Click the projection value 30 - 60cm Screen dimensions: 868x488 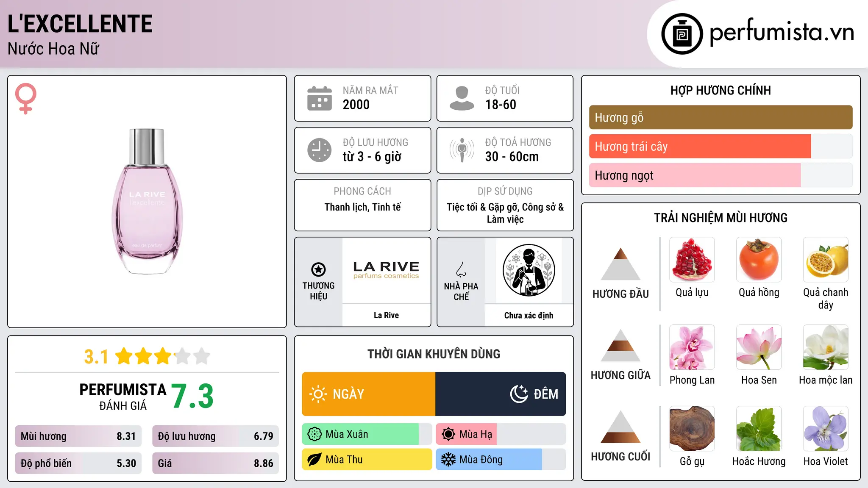[x=512, y=157]
